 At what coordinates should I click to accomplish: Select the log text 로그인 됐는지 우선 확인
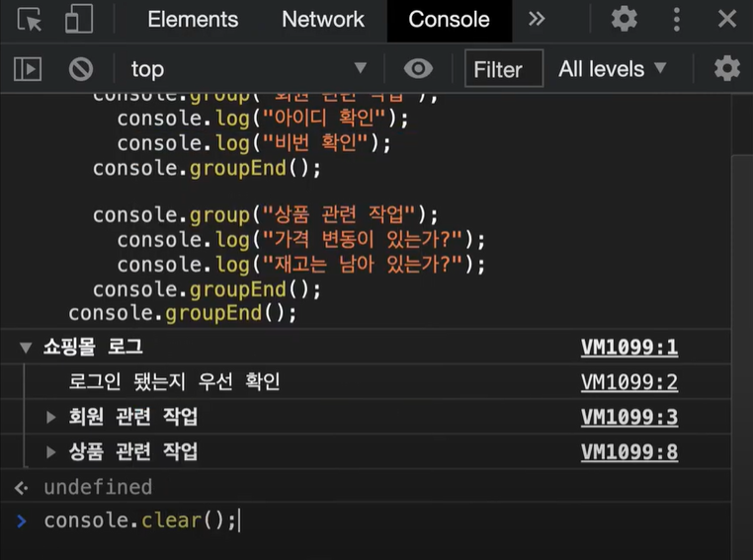click(x=174, y=382)
